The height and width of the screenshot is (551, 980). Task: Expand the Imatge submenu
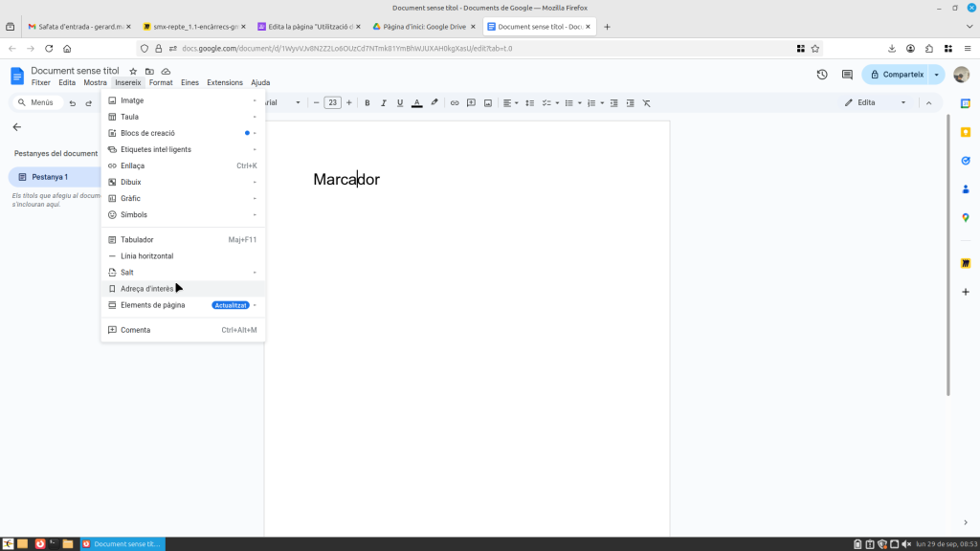[x=182, y=100]
